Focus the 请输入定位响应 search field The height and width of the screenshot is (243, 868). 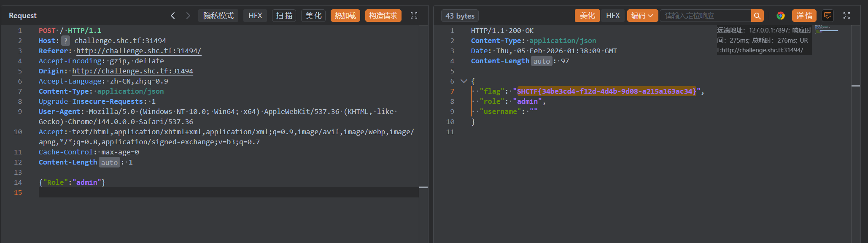click(705, 16)
